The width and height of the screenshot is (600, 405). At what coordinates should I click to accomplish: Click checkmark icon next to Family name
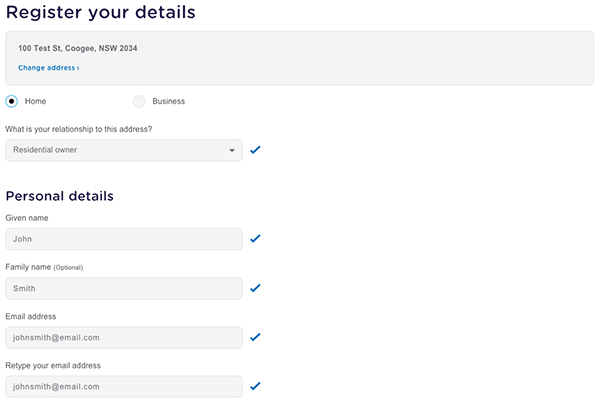pyautogui.click(x=255, y=288)
